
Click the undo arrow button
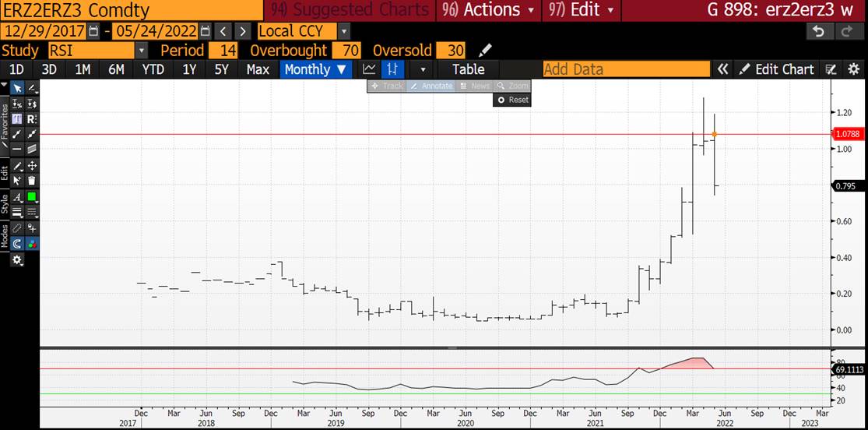point(817,31)
